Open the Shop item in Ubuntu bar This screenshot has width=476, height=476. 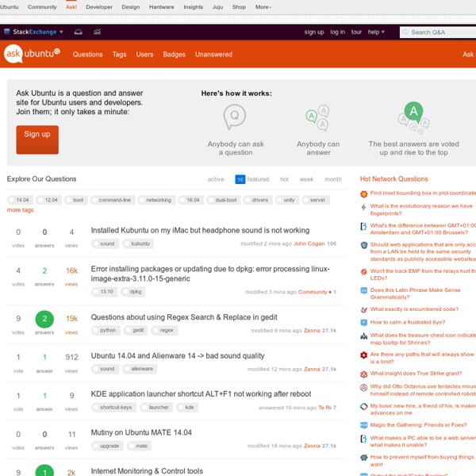239,6
